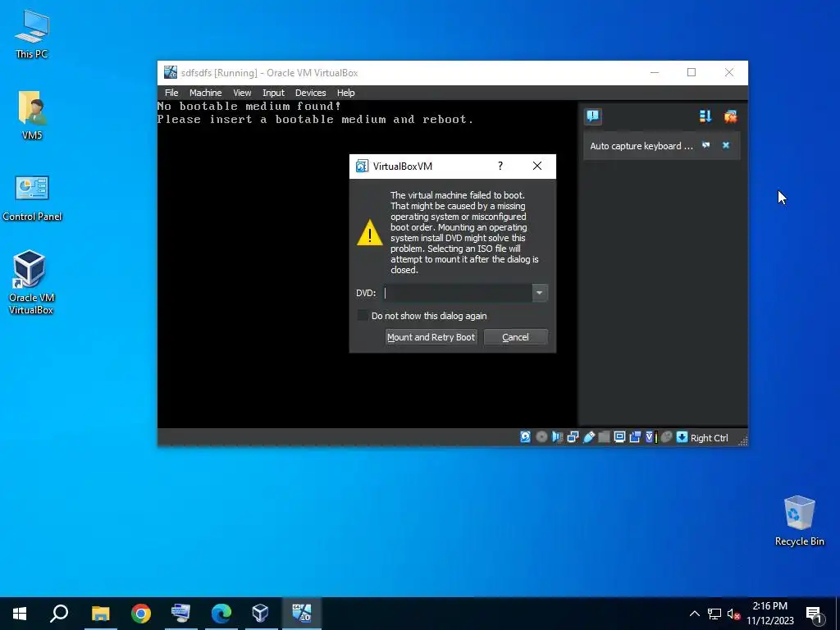Dismiss the Auto capture keyboard notification
840x630 pixels.
coord(726,145)
